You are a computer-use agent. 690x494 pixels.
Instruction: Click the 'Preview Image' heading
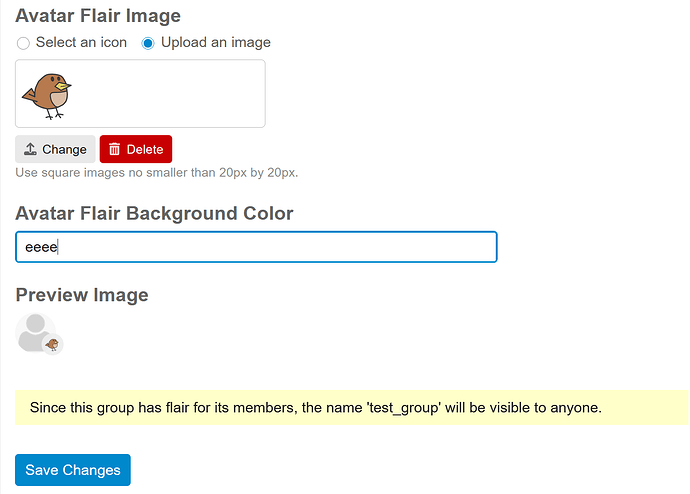(x=82, y=295)
